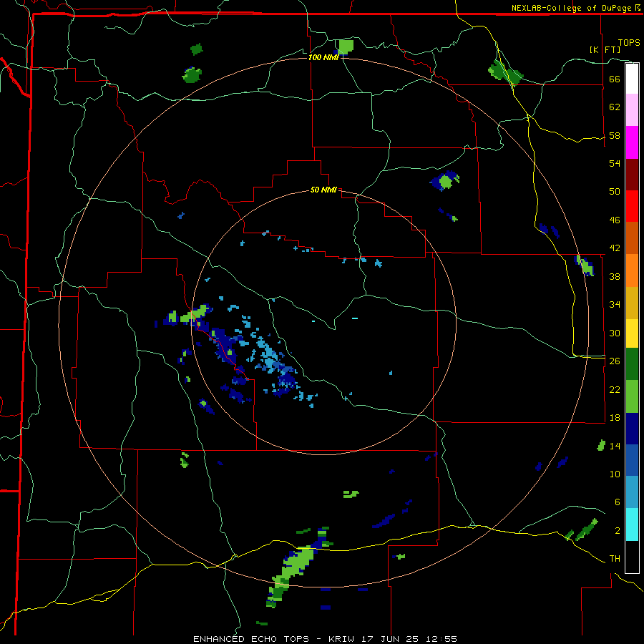Click the legend value 62
The image size is (644, 644).
pyautogui.click(x=615, y=107)
